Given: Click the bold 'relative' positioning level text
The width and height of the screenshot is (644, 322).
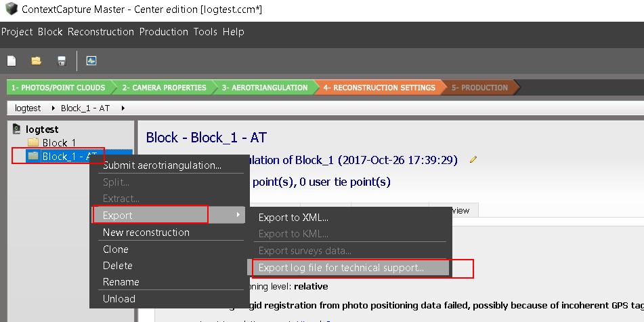Looking at the screenshot, I should click(x=311, y=286).
